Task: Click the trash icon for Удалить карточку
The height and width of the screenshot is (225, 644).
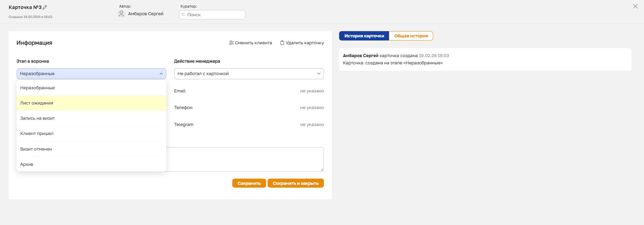Action: coord(282,43)
